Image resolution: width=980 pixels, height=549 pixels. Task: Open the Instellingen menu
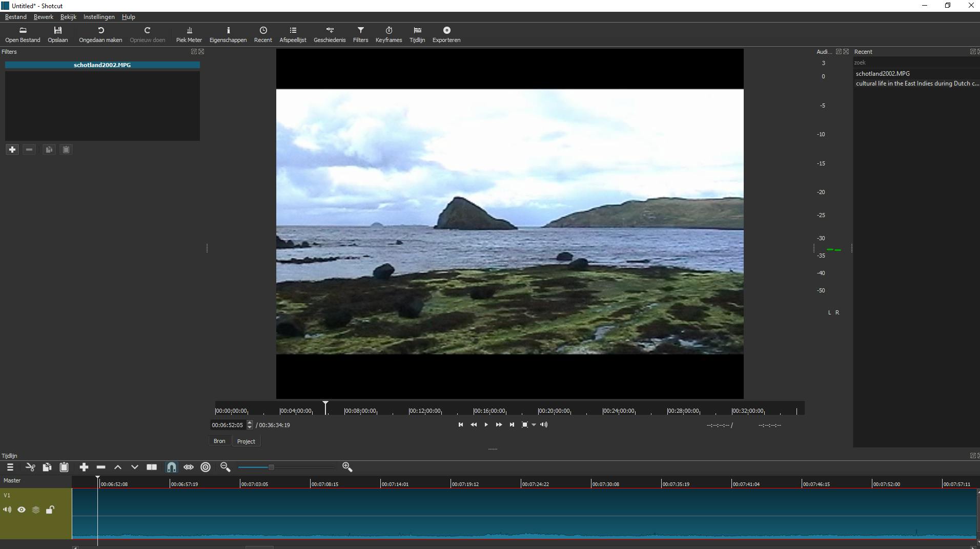[99, 17]
